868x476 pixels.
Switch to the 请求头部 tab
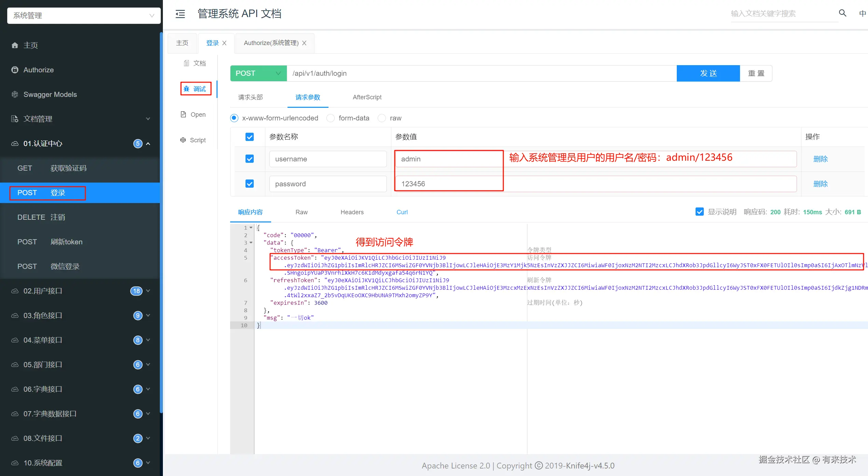(x=250, y=97)
